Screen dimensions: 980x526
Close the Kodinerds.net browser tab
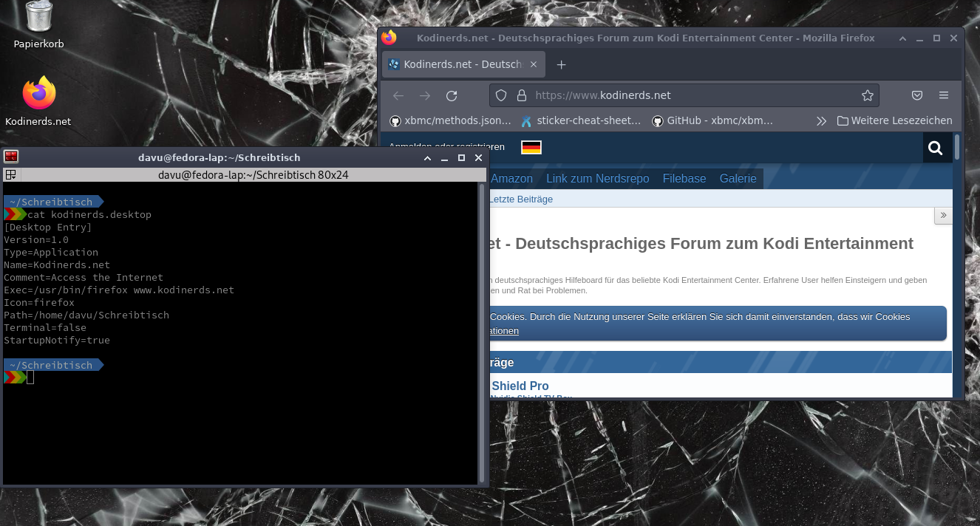point(534,64)
